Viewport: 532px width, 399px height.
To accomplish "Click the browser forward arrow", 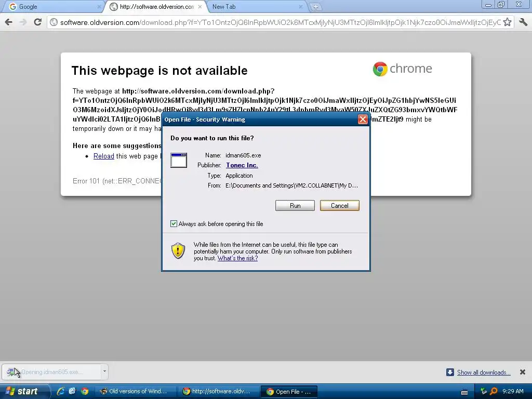I will (x=23, y=22).
